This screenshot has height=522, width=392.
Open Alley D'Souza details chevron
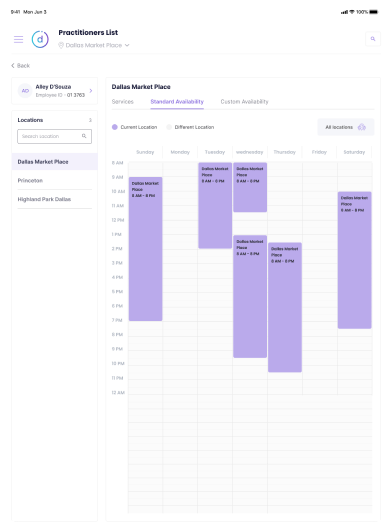91,91
